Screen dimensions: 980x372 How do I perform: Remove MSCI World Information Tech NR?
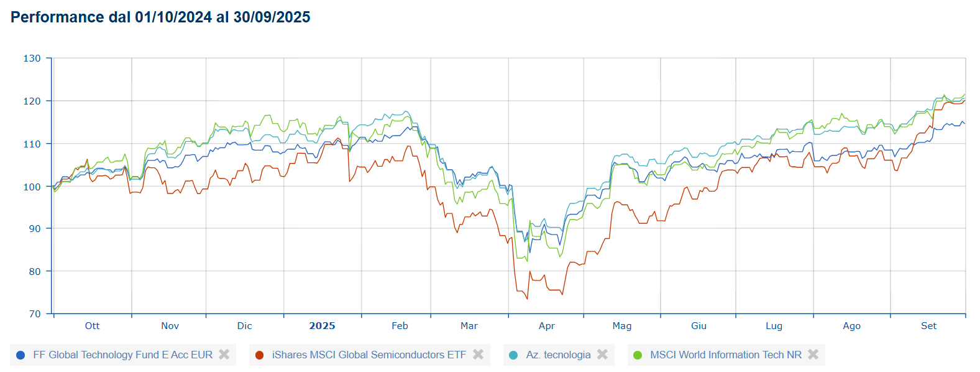pos(813,355)
